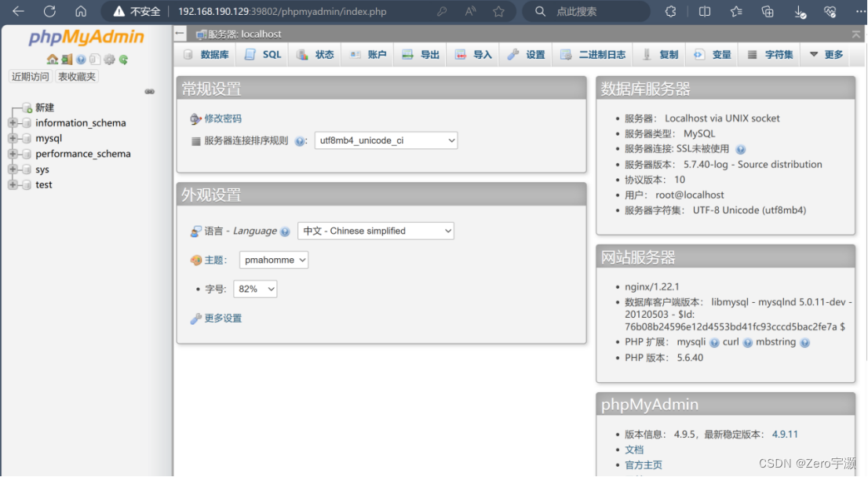The width and height of the screenshot is (868, 477).
Task: Open phpMyAdmin documentation blue help icon
Action: (82, 59)
